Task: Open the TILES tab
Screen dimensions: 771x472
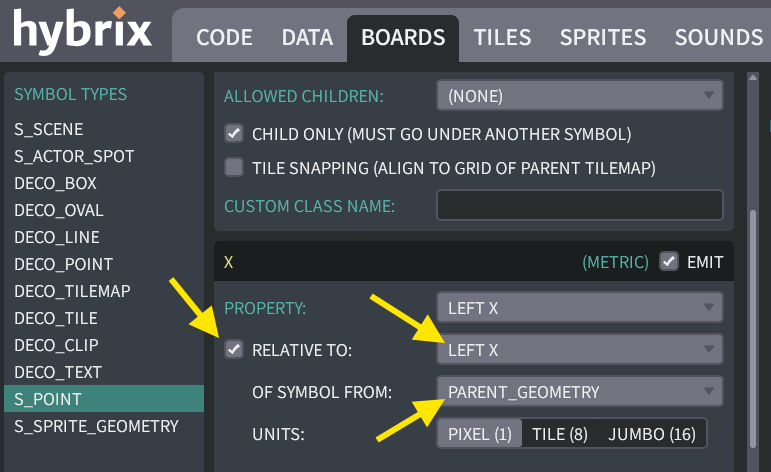Action: [x=502, y=38]
